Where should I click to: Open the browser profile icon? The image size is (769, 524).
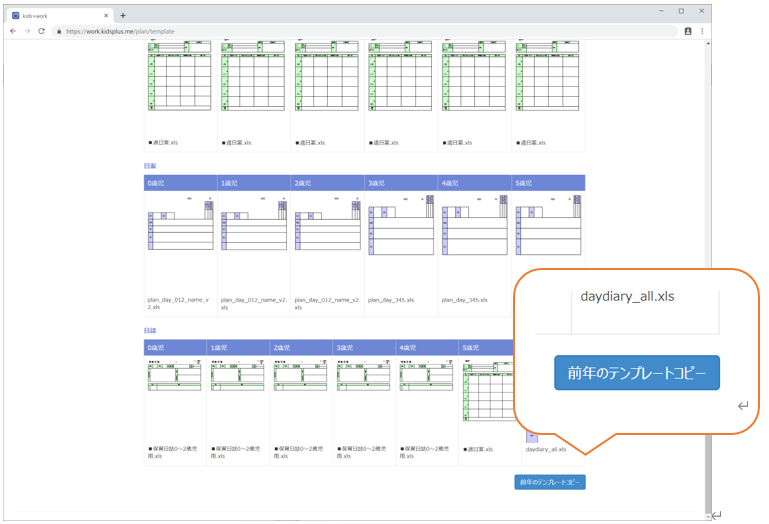pos(688,31)
